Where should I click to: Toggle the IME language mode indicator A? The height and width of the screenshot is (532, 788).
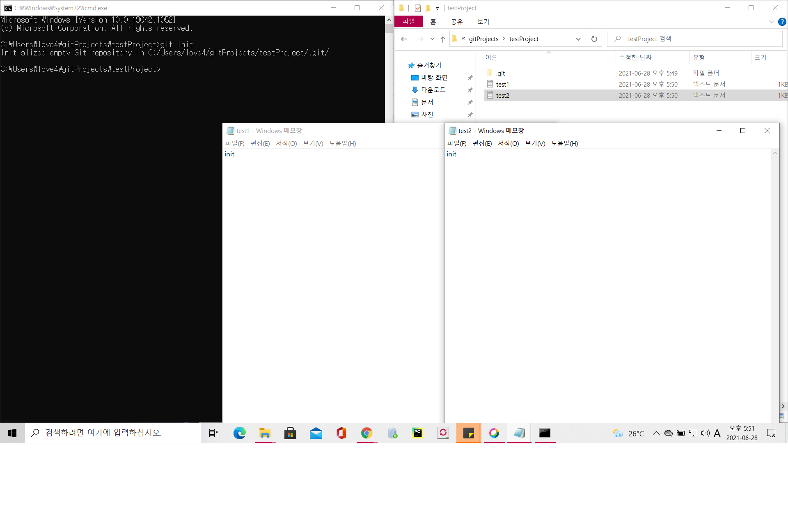click(x=717, y=433)
